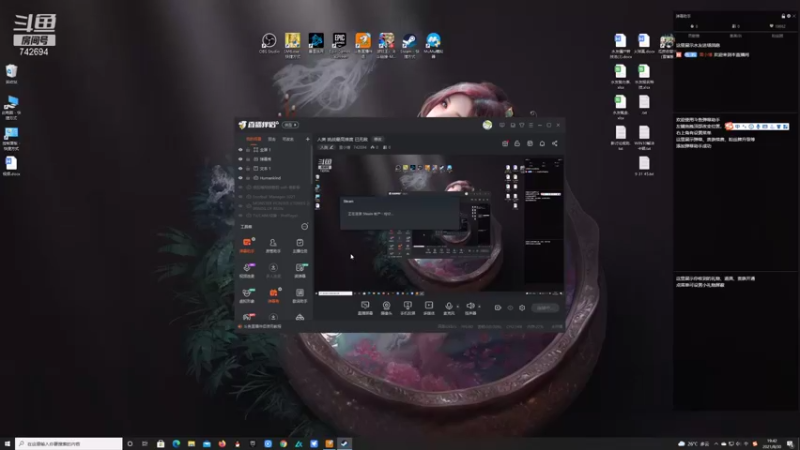This screenshot has height=450, width=800.
Task: Open the camera source button in bottom toolbar
Action: point(386,306)
